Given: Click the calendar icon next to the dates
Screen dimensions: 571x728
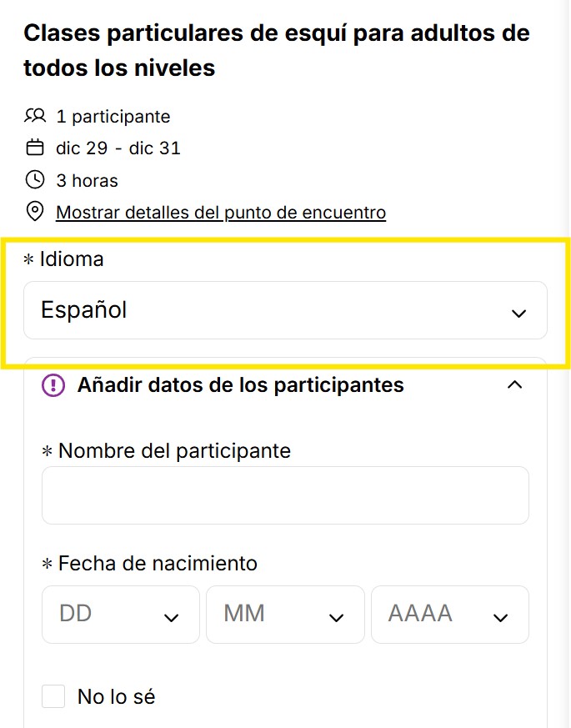Looking at the screenshot, I should [34, 148].
